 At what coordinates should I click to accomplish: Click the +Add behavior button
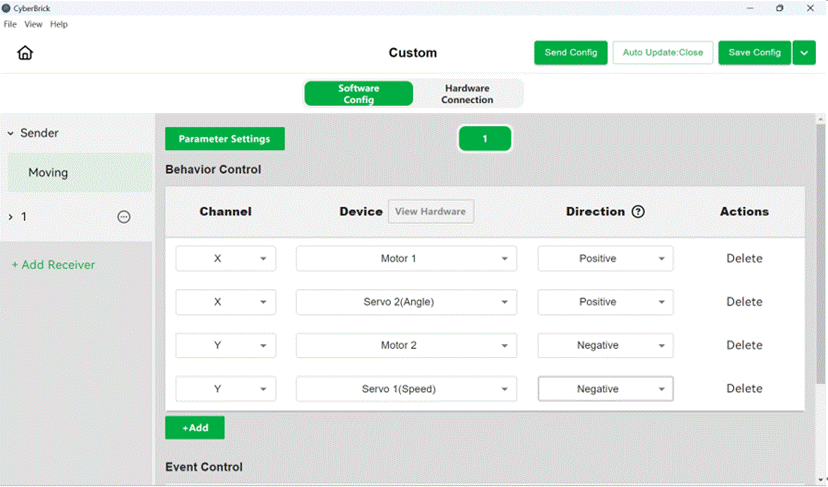point(195,428)
